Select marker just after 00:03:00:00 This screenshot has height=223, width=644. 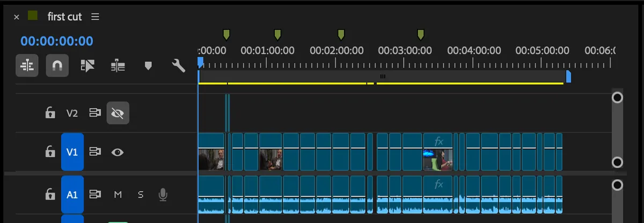coord(421,35)
